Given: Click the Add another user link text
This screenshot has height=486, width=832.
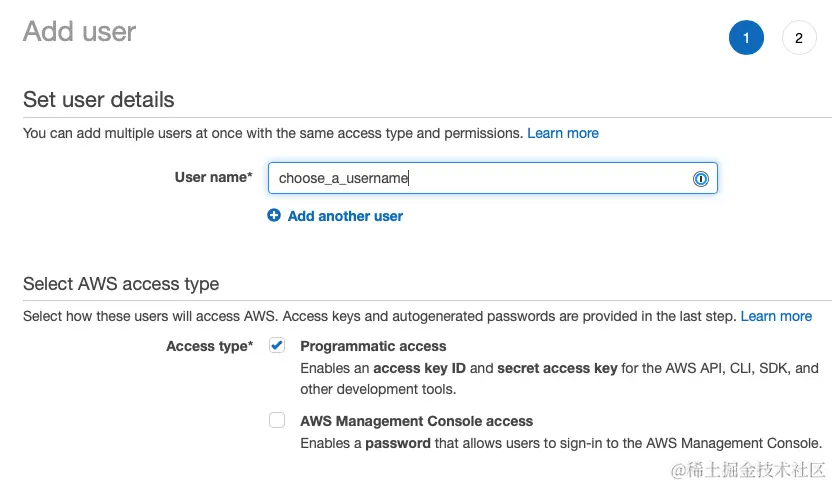Looking at the screenshot, I should point(345,215).
